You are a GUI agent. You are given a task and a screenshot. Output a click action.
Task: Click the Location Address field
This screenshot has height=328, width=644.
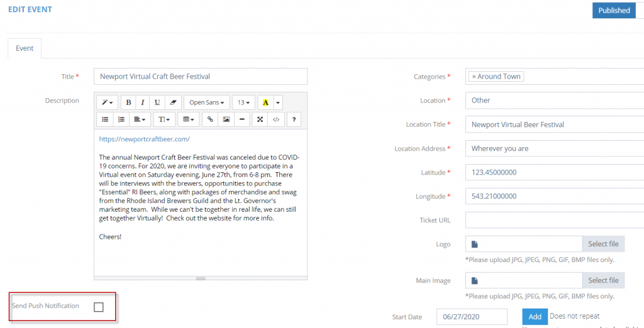pyautogui.click(x=555, y=148)
